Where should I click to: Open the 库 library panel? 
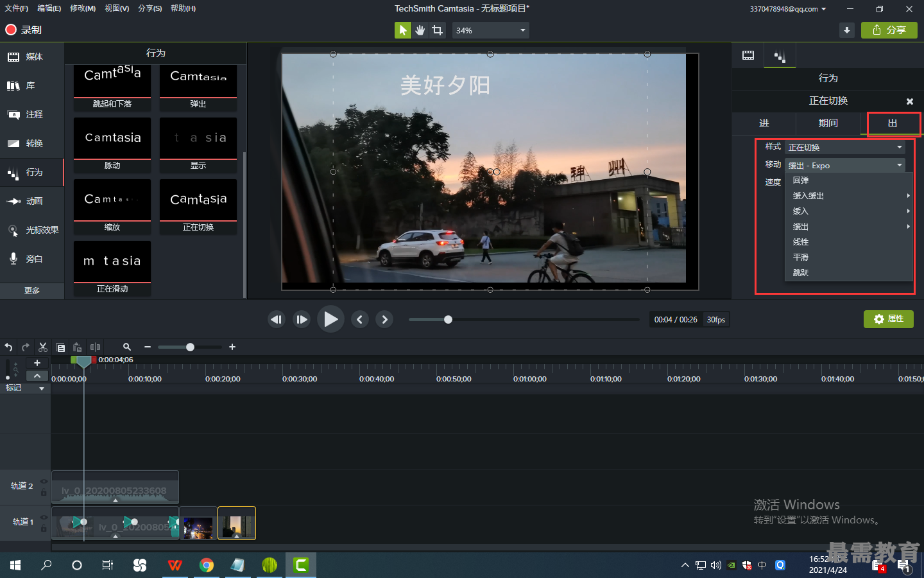click(32, 85)
